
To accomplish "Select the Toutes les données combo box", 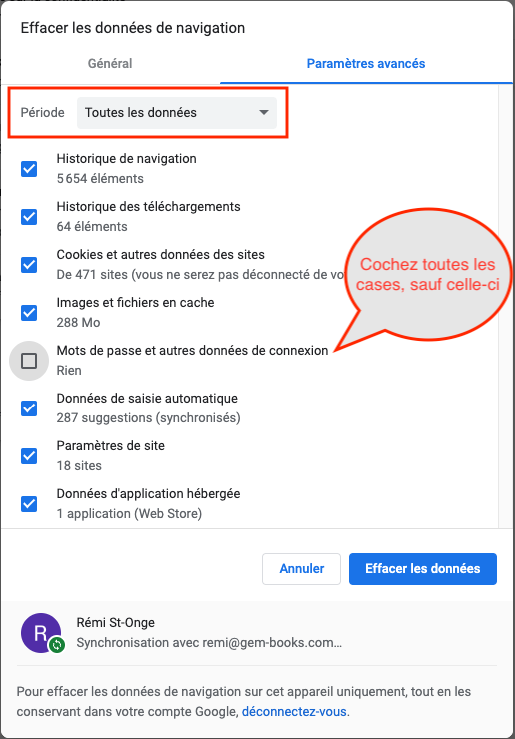I will tap(177, 113).
